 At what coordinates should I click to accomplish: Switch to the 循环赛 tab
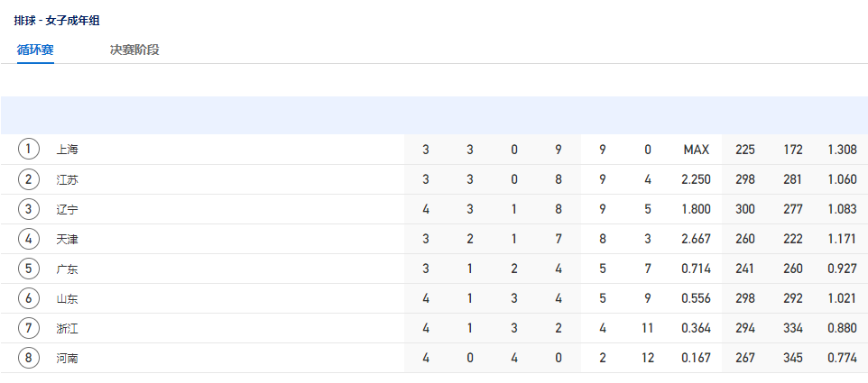tap(35, 50)
